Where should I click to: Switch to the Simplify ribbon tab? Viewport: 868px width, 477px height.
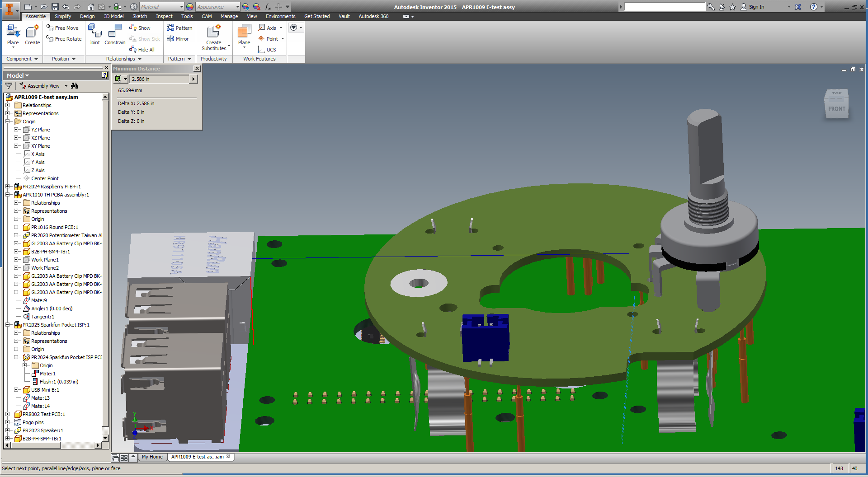pyautogui.click(x=63, y=16)
